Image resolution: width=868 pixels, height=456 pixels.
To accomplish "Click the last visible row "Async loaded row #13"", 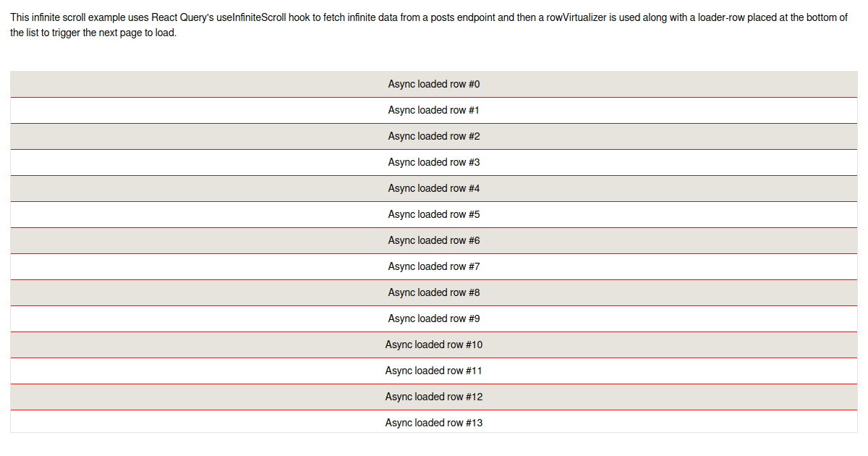I will click(x=434, y=422).
